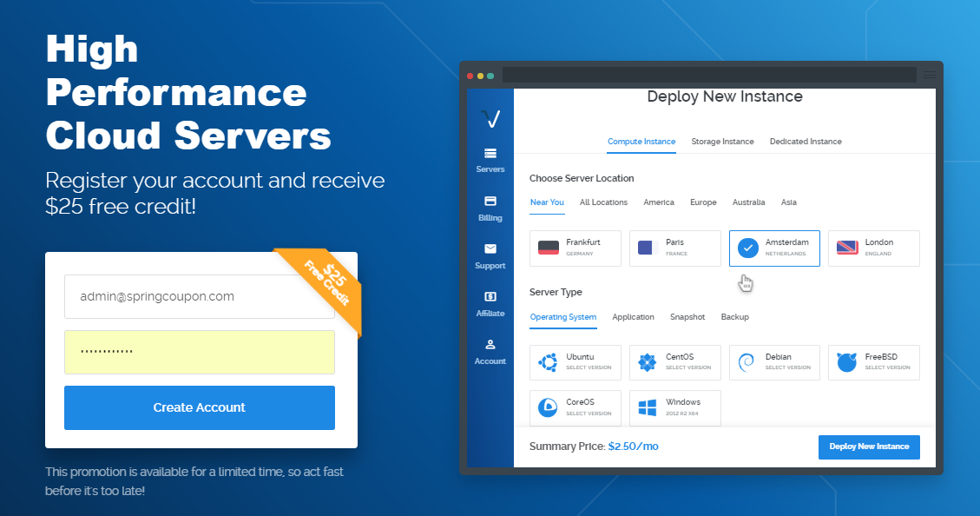Click the Debian swirl logo icon
This screenshot has height=516, width=980.
coord(747,362)
